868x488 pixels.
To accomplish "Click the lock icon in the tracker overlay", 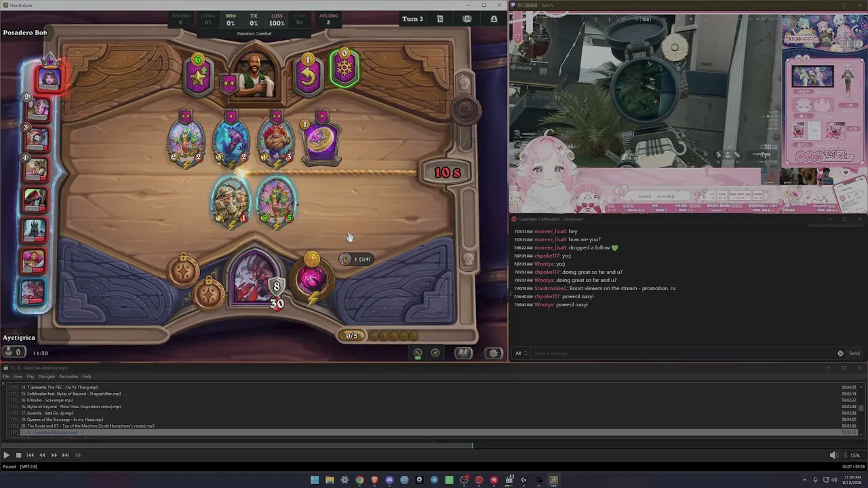I will click(x=494, y=19).
